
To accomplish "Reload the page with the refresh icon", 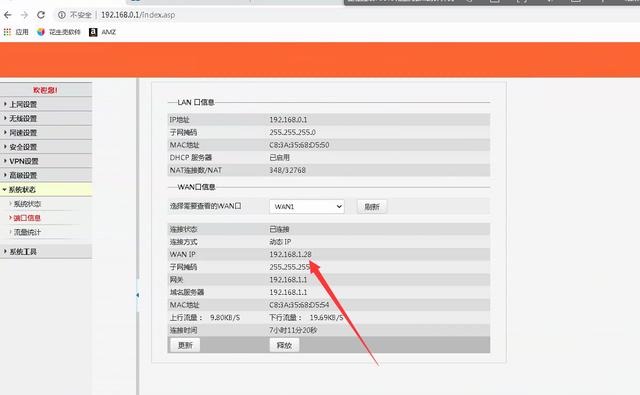I will pyautogui.click(x=41, y=15).
